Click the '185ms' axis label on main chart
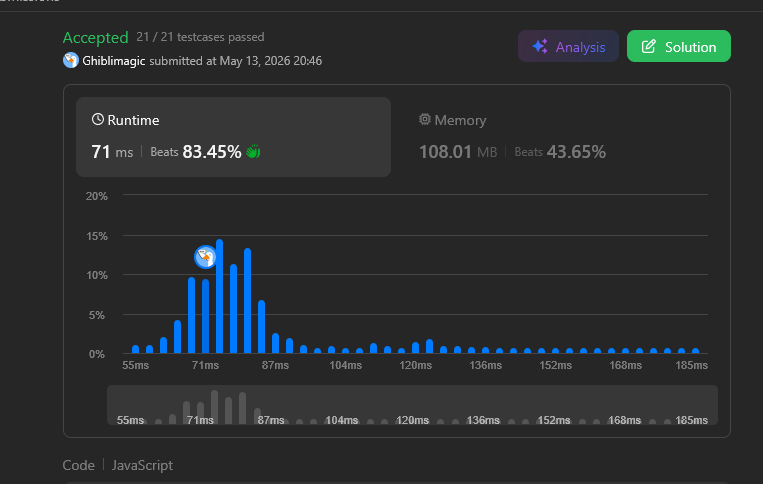The width and height of the screenshot is (763, 484). (691, 365)
